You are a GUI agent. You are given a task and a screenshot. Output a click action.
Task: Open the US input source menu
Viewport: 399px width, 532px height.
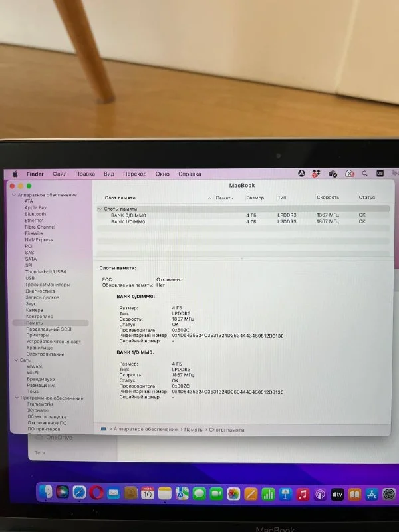coord(380,174)
